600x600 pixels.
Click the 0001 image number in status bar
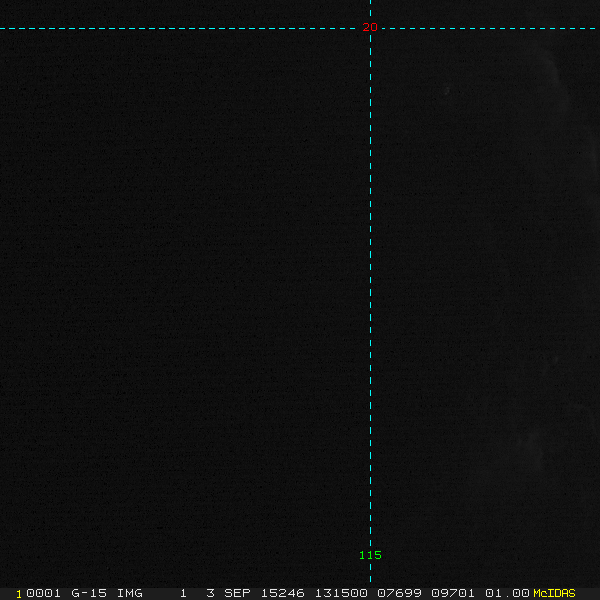click(43, 593)
